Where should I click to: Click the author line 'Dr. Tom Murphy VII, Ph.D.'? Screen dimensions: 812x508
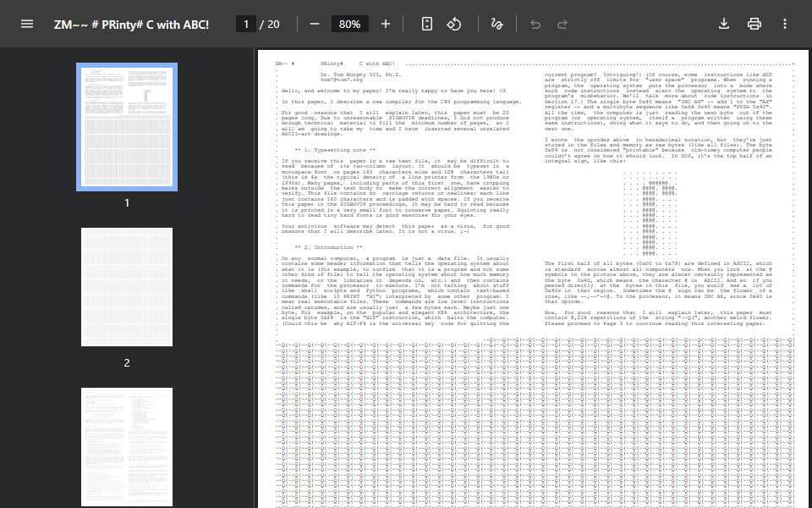(x=360, y=75)
